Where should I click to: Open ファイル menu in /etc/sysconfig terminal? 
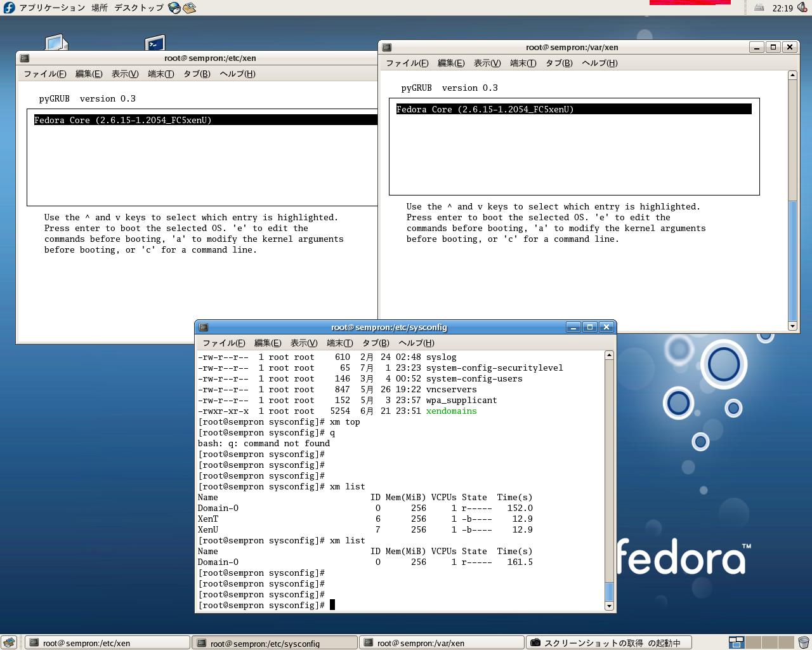[x=224, y=343]
